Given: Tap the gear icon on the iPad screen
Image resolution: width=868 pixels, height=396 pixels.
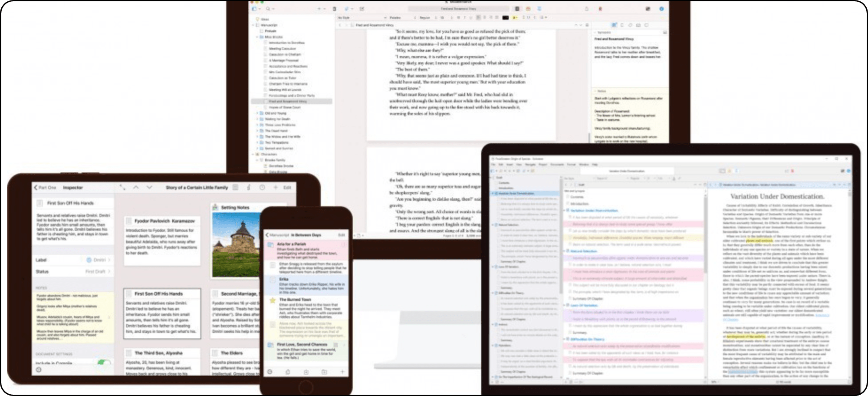Looking at the screenshot, I should coord(39,370).
